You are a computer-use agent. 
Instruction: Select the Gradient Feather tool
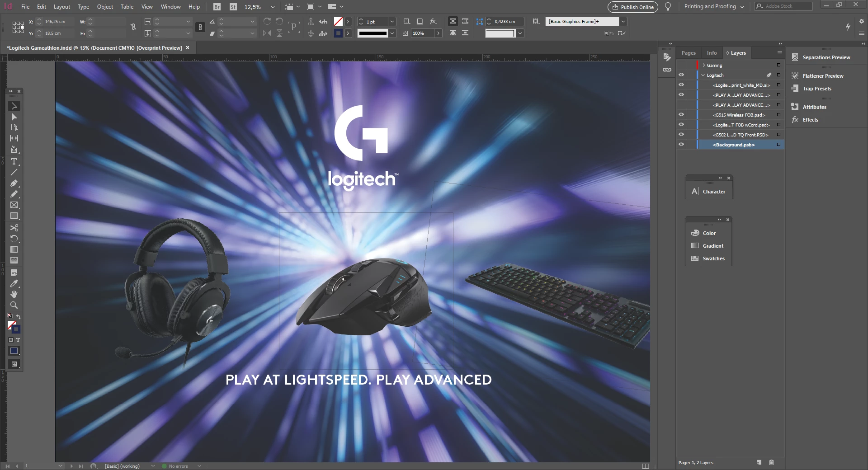pos(14,260)
